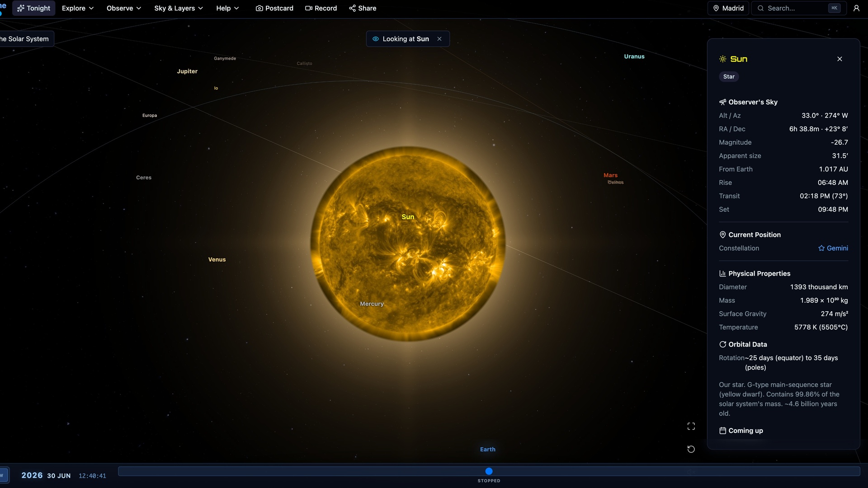Open the Gemini constellation link
Screen dimensions: 868x488
833,248
